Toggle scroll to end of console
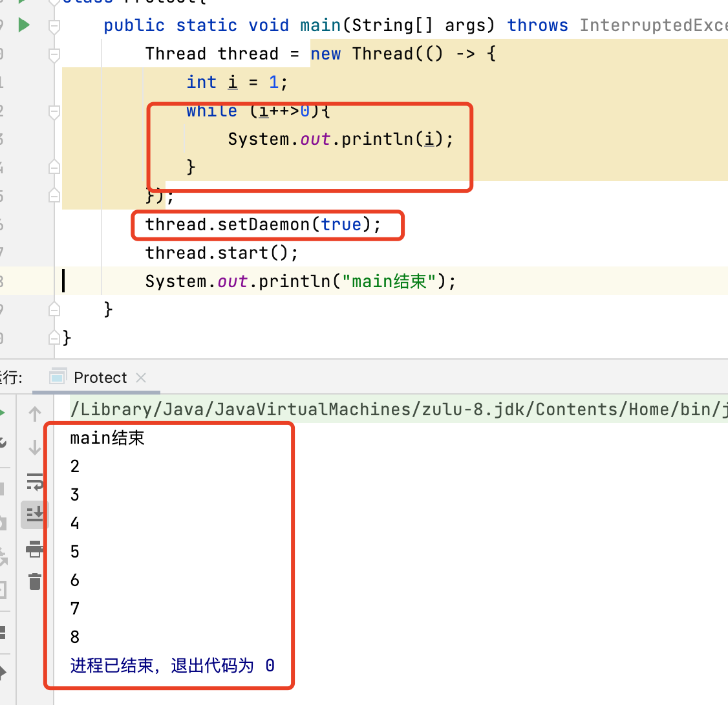This screenshot has height=705, width=728. pos(35,514)
